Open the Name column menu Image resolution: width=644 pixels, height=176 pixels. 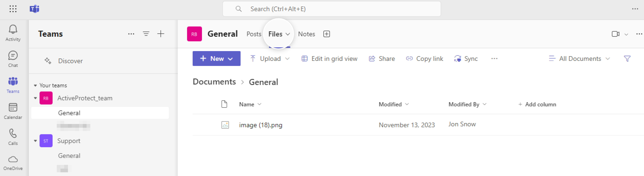tap(250, 104)
